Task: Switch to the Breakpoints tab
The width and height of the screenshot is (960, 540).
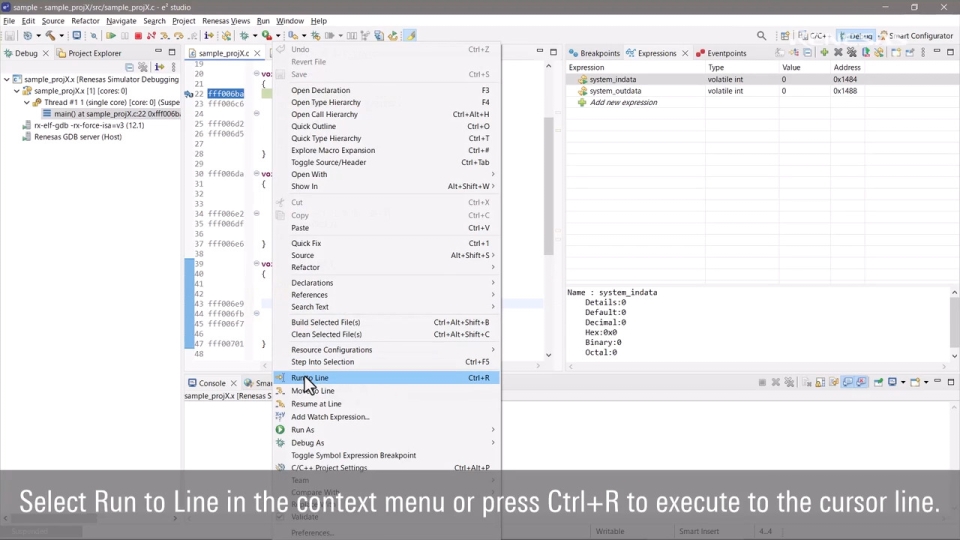Action: (594, 53)
